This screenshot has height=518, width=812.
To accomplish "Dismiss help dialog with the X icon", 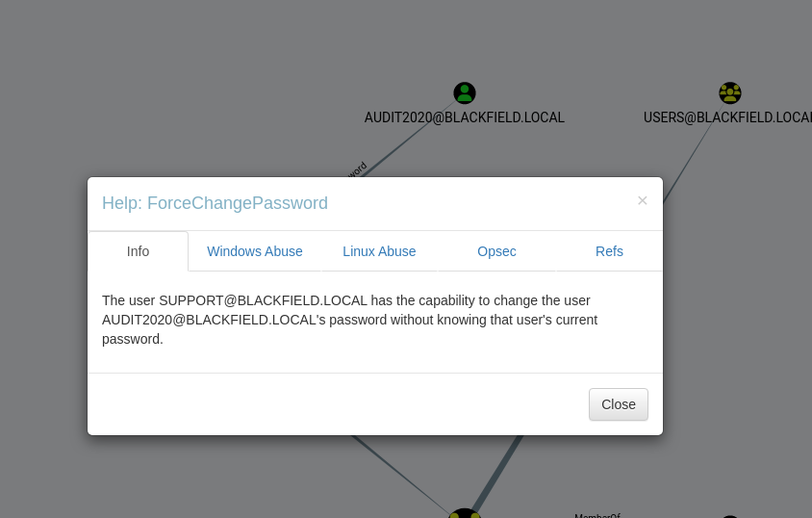I will [x=643, y=200].
